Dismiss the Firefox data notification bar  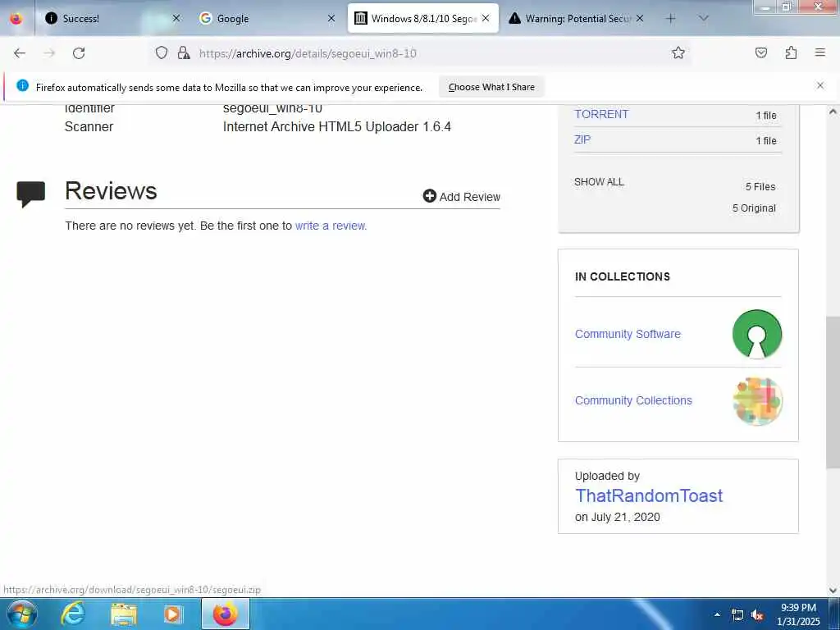[820, 85]
